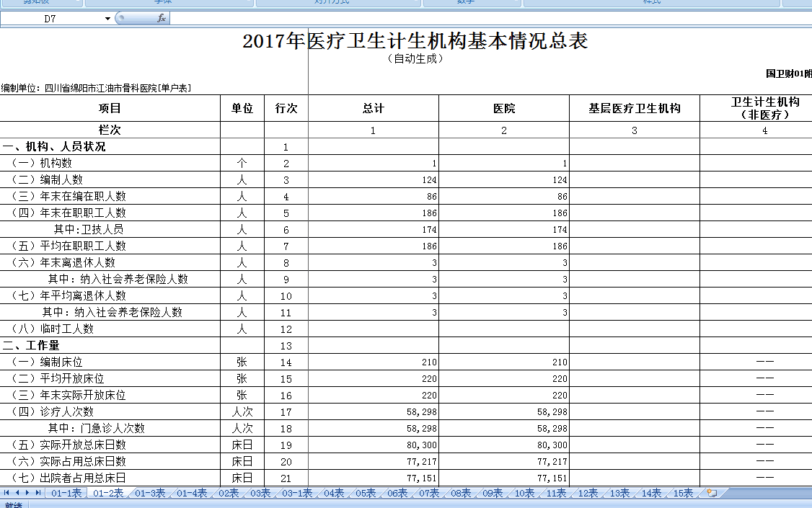The width and height of the screenshot is (812, 508).
Task: Click the (五)实际开放总床日数 row label
Action: 69,445
